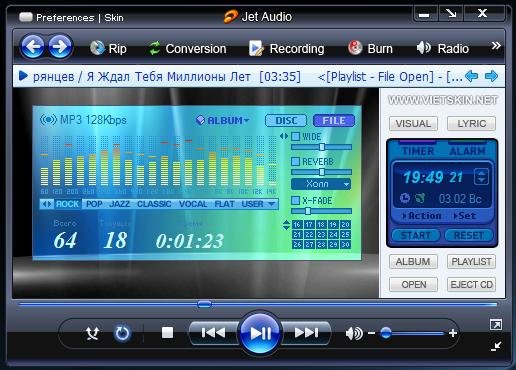The image size is (516, 370).
Task: Open the Conversion tool
Action: point(187,49)
